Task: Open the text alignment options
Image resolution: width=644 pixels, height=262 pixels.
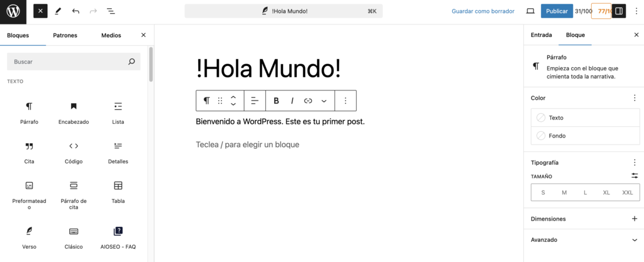Action: [x=255, y=101]
